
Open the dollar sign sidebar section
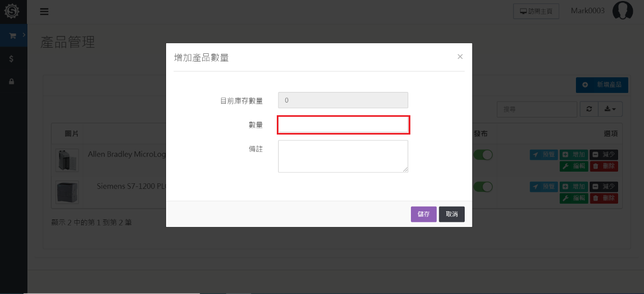click(11, 59)
